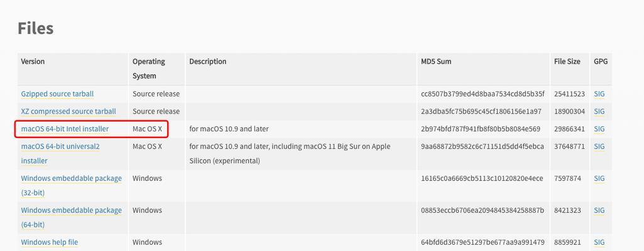Download Windows embeddable package (32-bit)
The width and height of the screenshot is (644, 251).
click(72, 185)
